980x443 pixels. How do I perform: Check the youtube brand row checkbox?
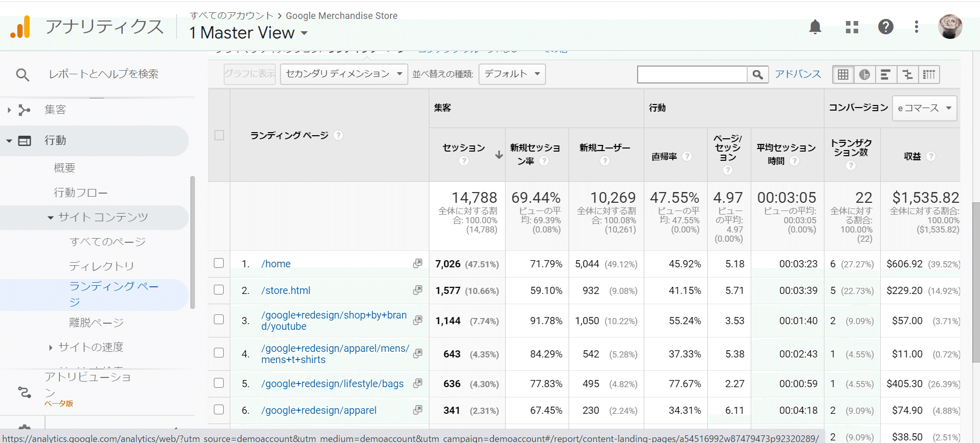coord(219,320)
